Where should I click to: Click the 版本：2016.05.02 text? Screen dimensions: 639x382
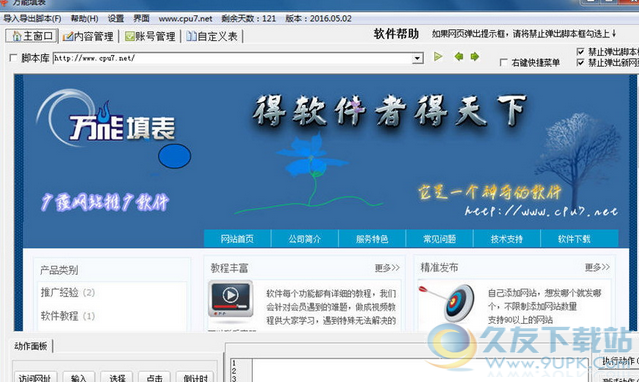pos(318,19)
